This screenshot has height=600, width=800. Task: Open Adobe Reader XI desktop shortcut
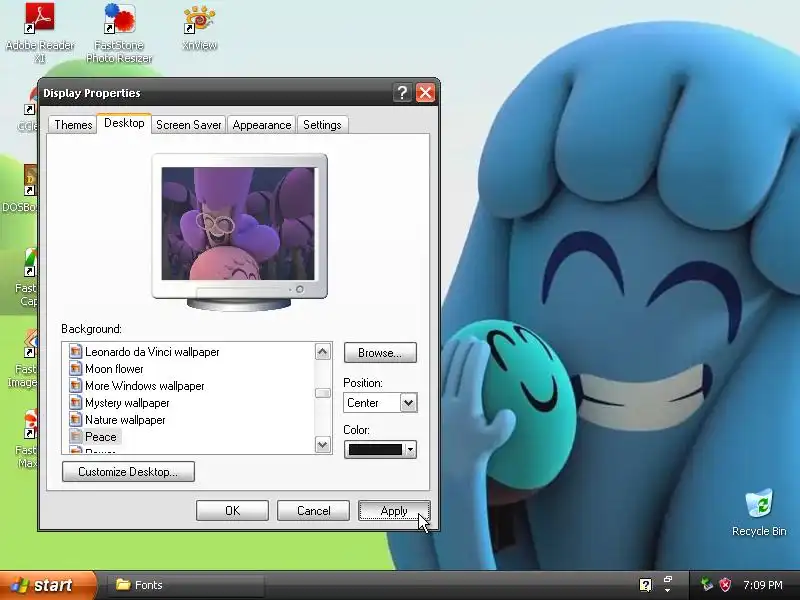[40, 32]
